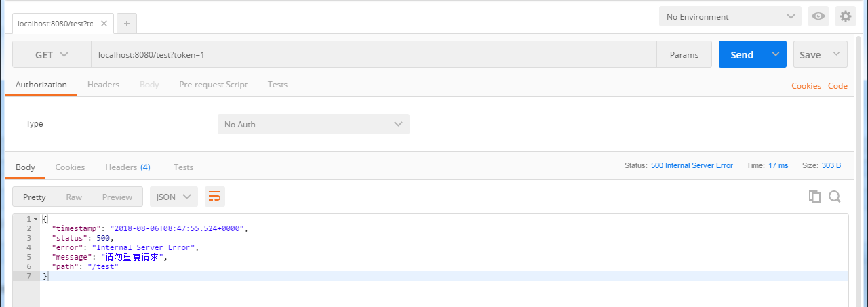Copy response body to clipboard
The width and height of the screenshot is (868, 307).
tap(814, 197)
